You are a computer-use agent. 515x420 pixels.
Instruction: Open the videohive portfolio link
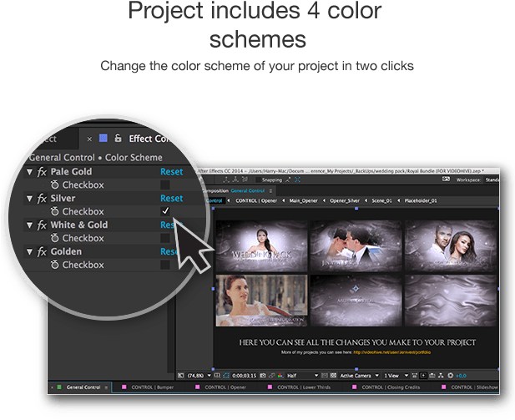[391, 352]
